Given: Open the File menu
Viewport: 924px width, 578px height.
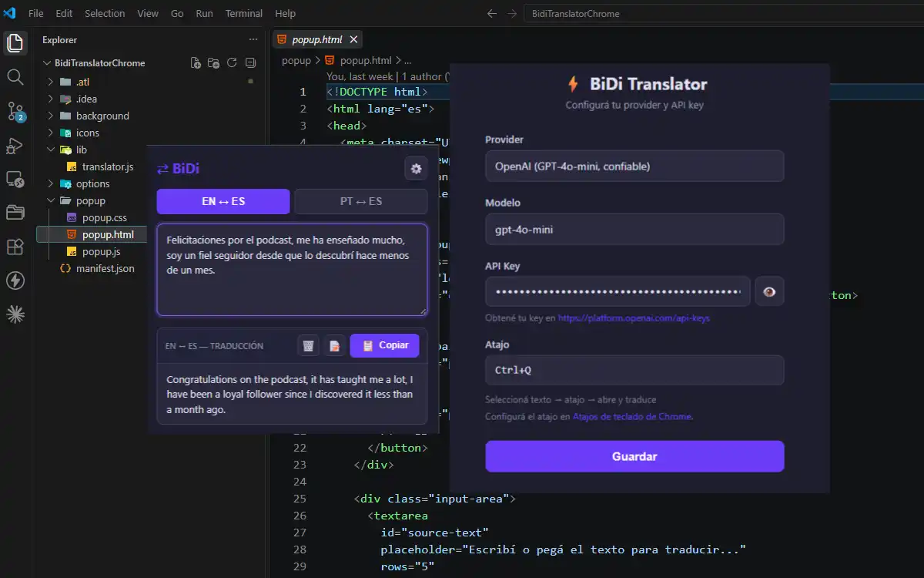Looking at the screenshot, I should (35, 13).
